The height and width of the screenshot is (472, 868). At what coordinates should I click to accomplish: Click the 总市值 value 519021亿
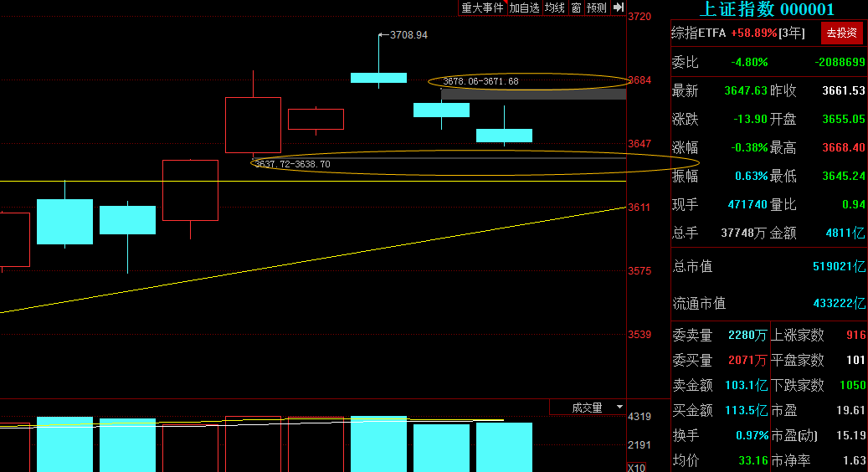tap(839, 267)
